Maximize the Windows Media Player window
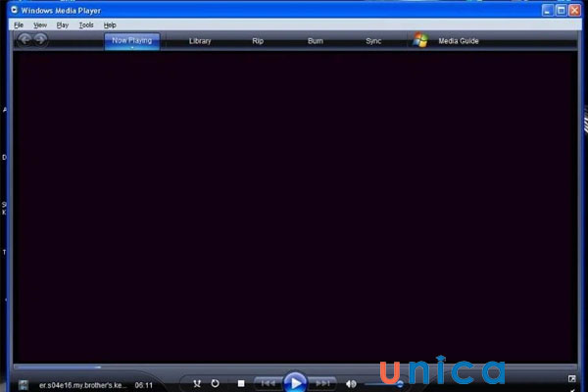This screenshot has height=392, width=588. (x=561, y=10)
